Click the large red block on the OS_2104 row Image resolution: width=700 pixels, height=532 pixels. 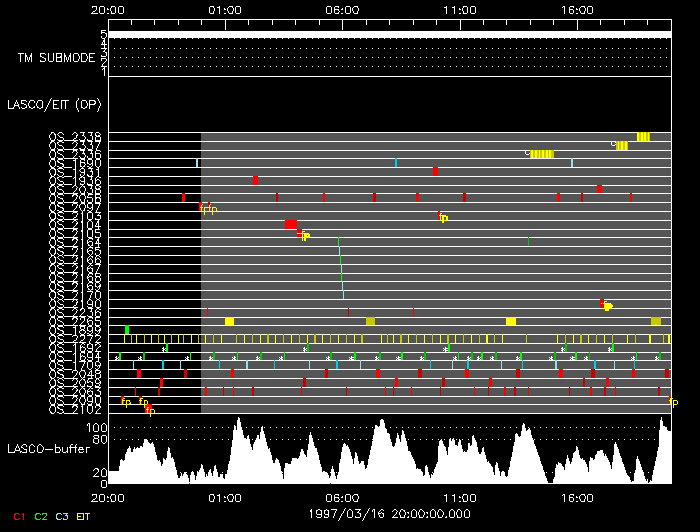coord(291,224)
